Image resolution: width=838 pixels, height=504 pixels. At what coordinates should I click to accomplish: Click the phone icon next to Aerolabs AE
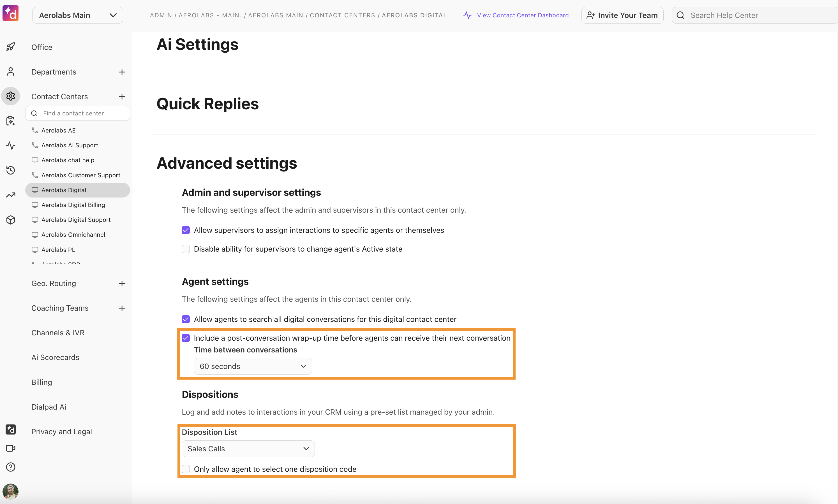[35, 131]
